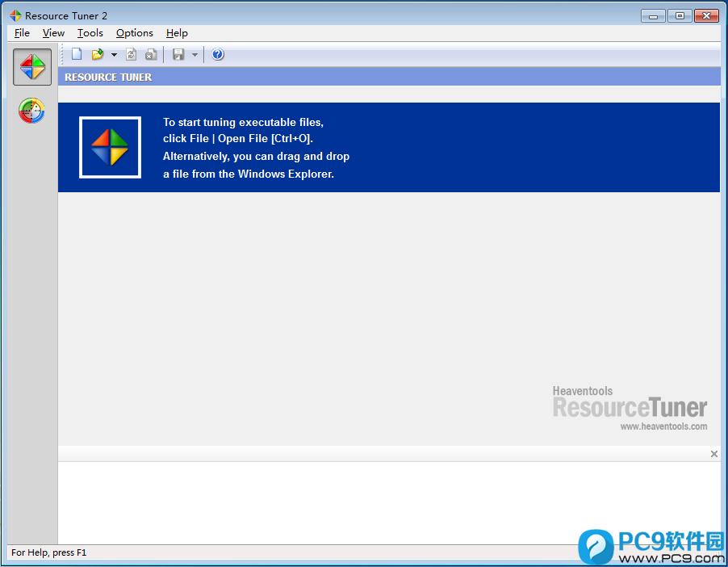The width and height of the screenshot is (728, 567).
Task: Minimize the Resource Tuner 2 window
Action: (653, 16)
